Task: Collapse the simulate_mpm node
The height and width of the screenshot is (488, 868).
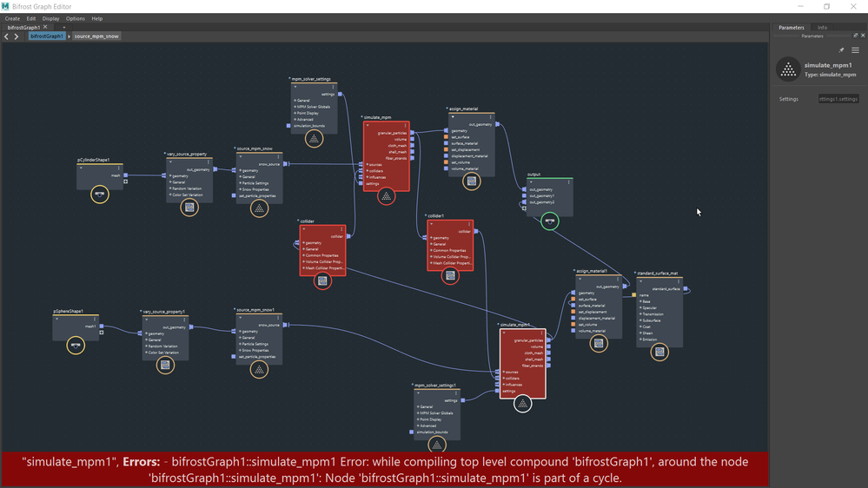Action: 368,126
